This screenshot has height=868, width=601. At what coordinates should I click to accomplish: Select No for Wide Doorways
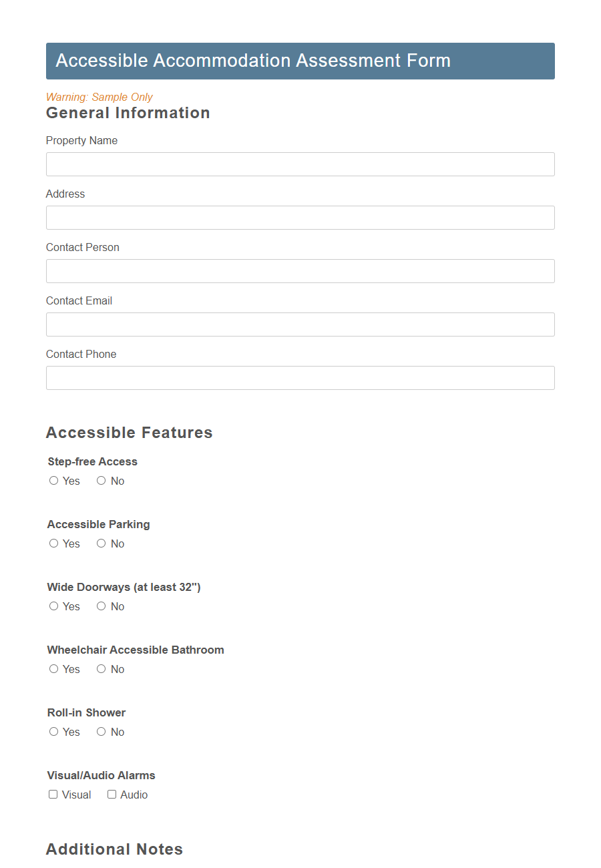101,606
